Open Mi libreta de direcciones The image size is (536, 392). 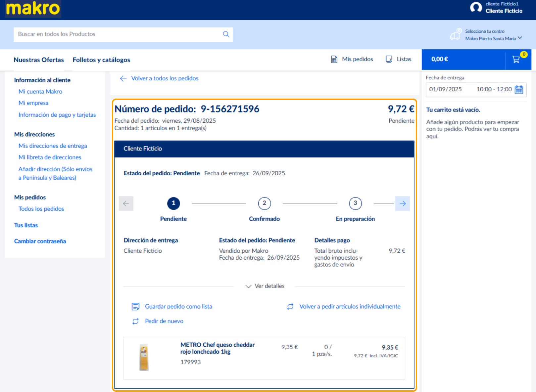coord(50,157)
